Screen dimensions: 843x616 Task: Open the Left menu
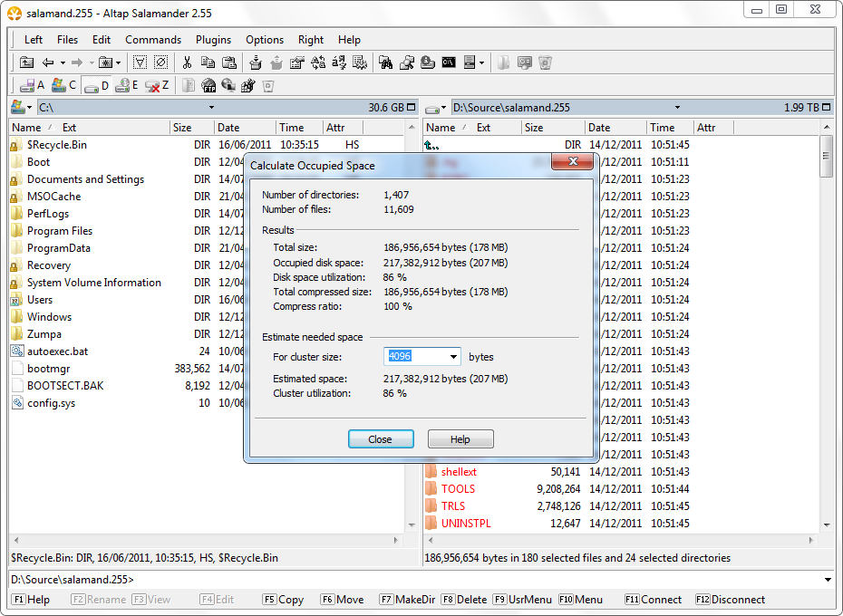click(34, 40)
